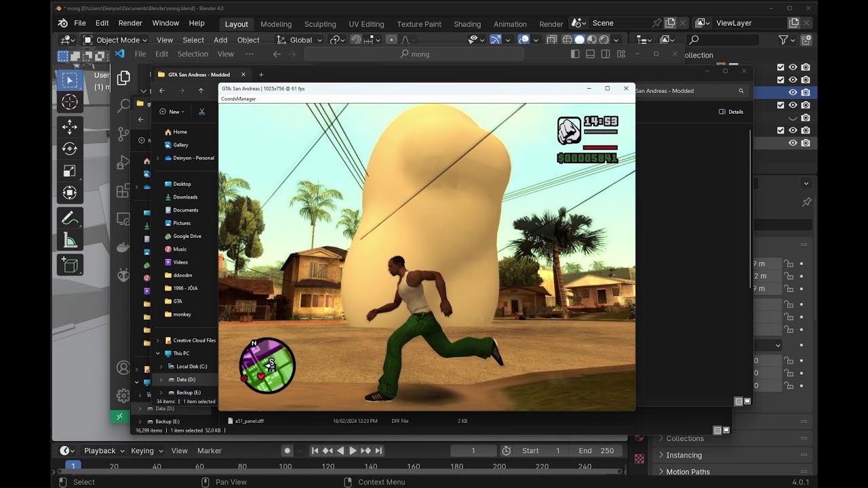Play the animation forward
The height and width of the screenshot is (488, 868).
pos(353,451)
